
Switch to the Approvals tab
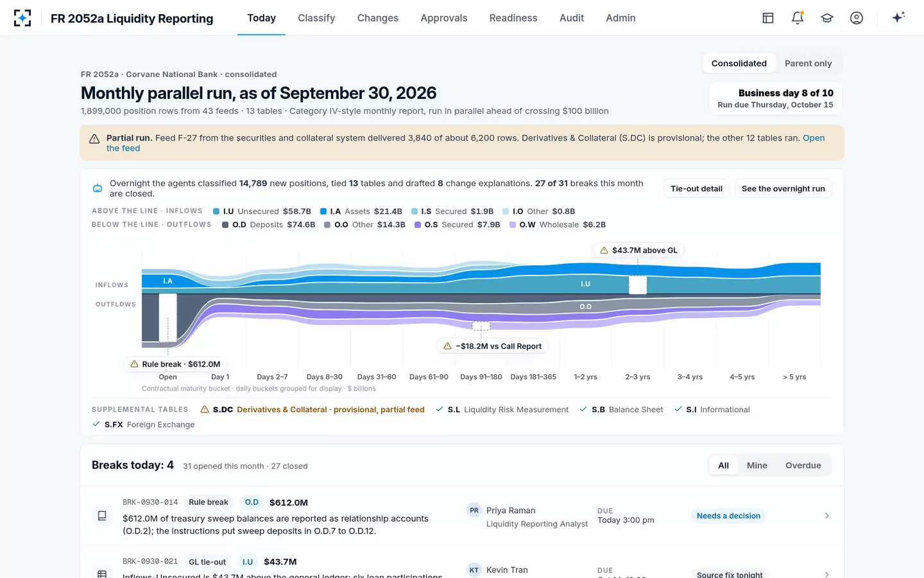pos(444,18)
